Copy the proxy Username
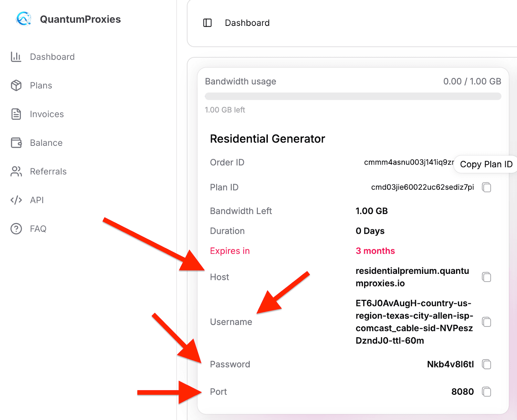This screenshot has height=420, width=517. click(x=486, y=322)
